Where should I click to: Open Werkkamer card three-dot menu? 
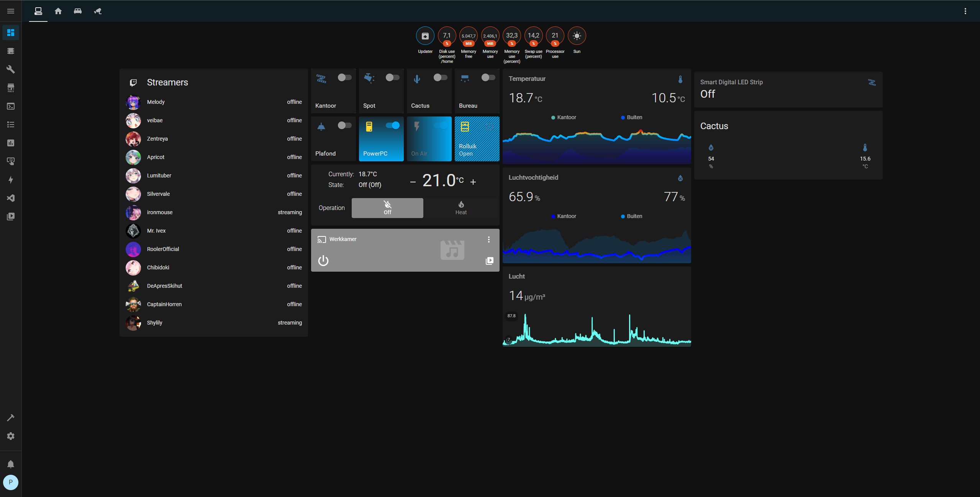coord(488,239)
